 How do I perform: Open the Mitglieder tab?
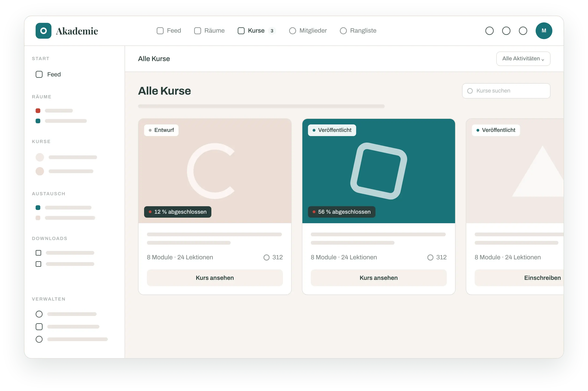pos(308,31)
